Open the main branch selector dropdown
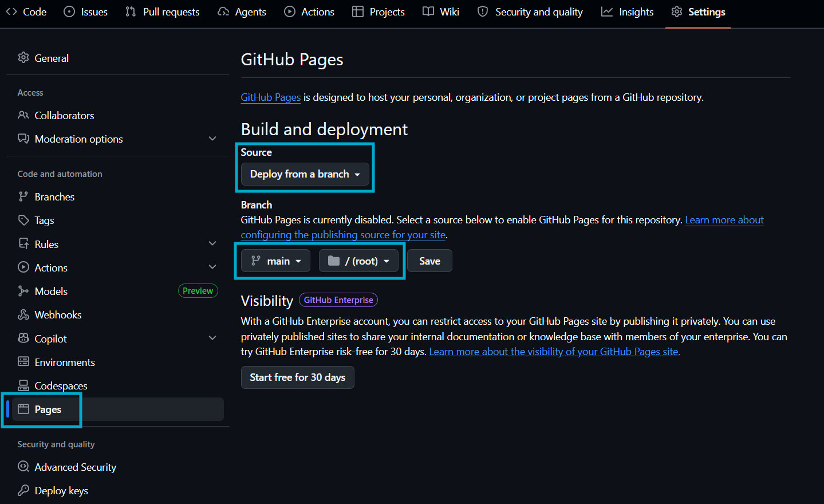Image resolution: width=824 pixels, height=504 pixels. point(276,261)
